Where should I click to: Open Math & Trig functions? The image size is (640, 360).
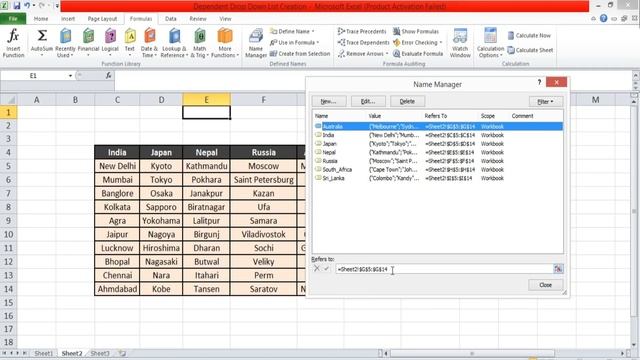point(199,43)
